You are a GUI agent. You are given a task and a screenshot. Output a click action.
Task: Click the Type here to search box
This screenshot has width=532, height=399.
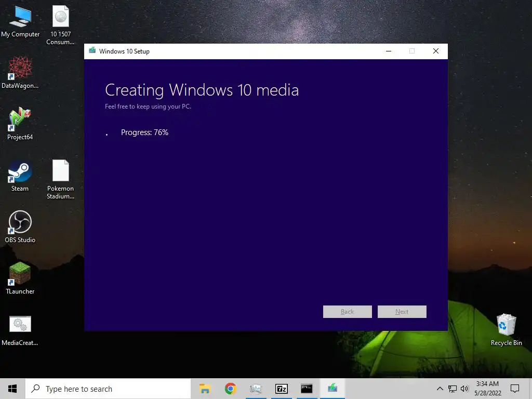pyautogui.click(x=108, y=389)
